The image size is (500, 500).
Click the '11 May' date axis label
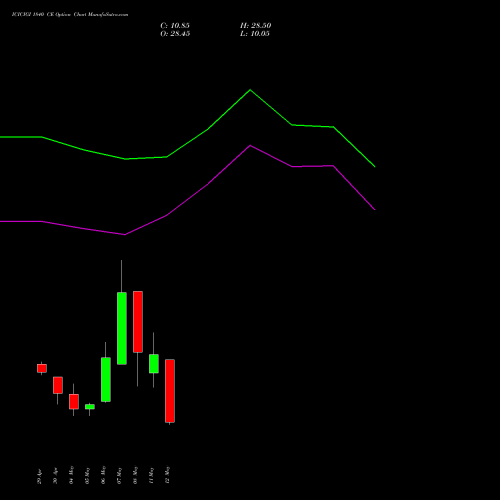152,475
